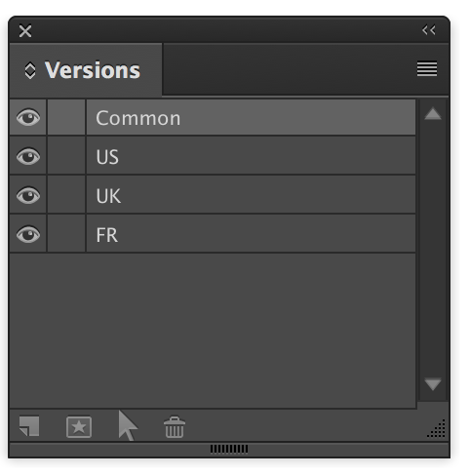Hide the Common version eye icon

pos(28,117)
